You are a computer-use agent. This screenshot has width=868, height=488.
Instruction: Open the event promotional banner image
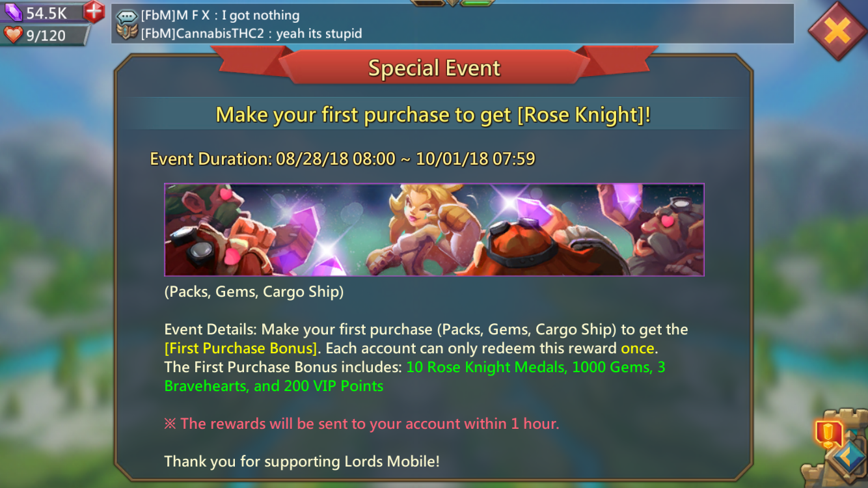[x=434, y=230]
